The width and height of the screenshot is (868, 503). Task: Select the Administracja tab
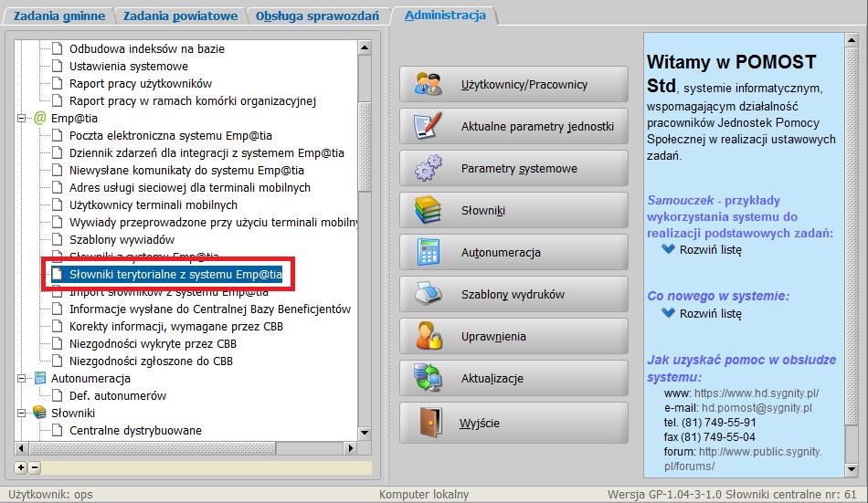[445, 16]
